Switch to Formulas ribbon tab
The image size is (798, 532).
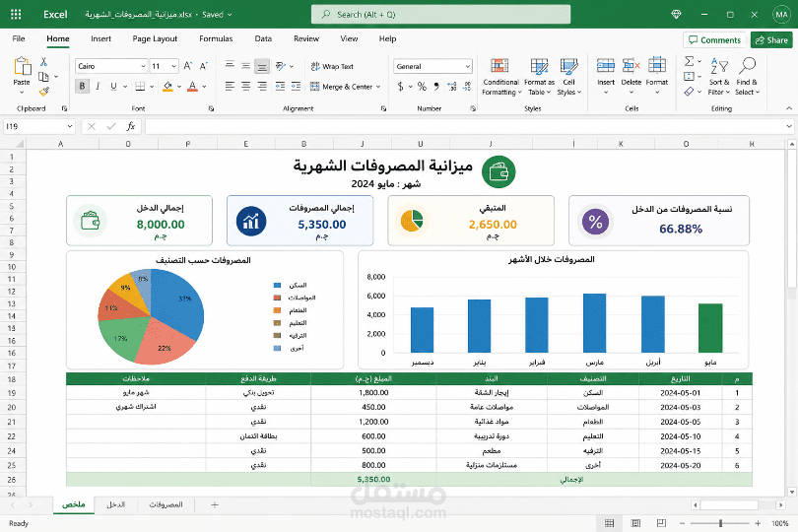[216, 38]
